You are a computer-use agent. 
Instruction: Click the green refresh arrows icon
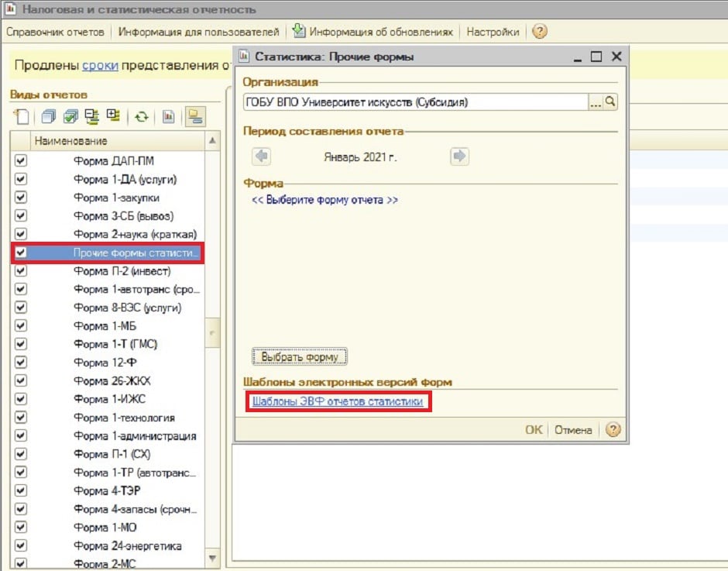click(141, 117)
